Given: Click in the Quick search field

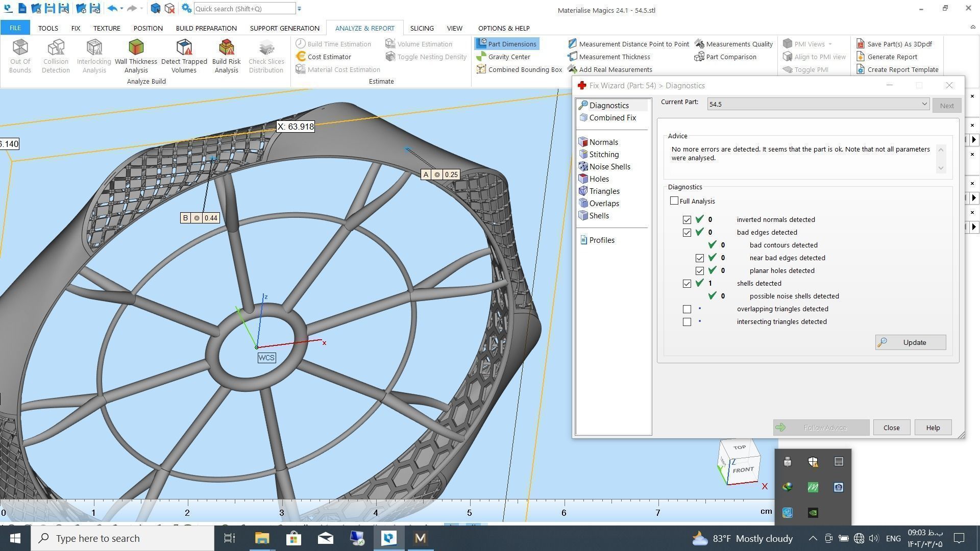Looking at the screenshot, I should point(244,9).
